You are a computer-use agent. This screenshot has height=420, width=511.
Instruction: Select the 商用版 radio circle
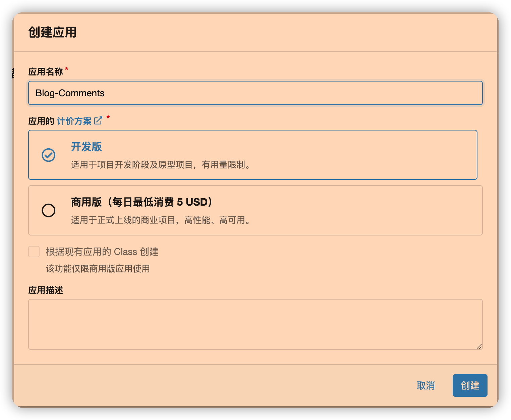pyautogui.click(x=49, y=210)
